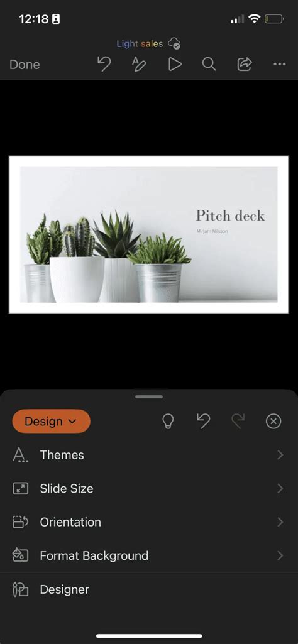Image resolution: width=298 pixels, height=644 pixels.
Task: Open the search magnifier icon
Action: (209, 65)
